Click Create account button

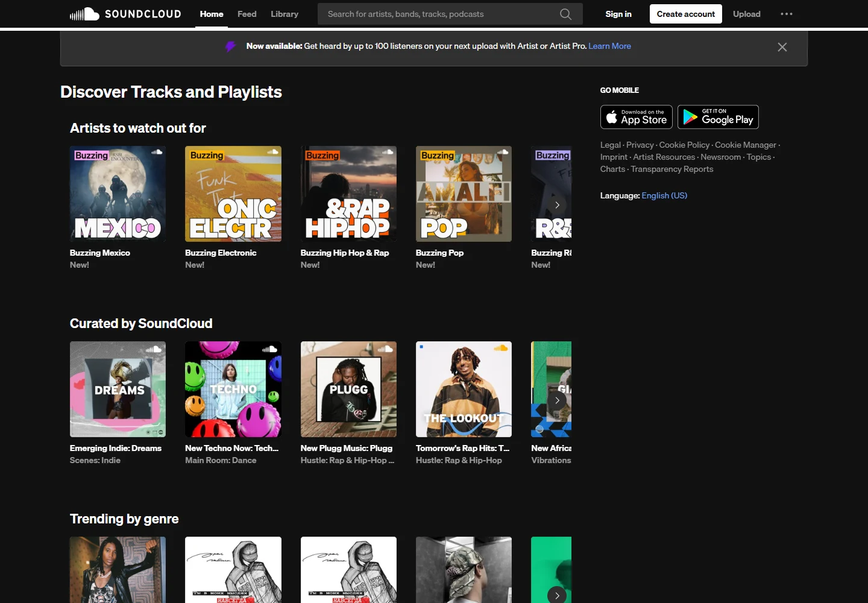click(x=686, y=14)
